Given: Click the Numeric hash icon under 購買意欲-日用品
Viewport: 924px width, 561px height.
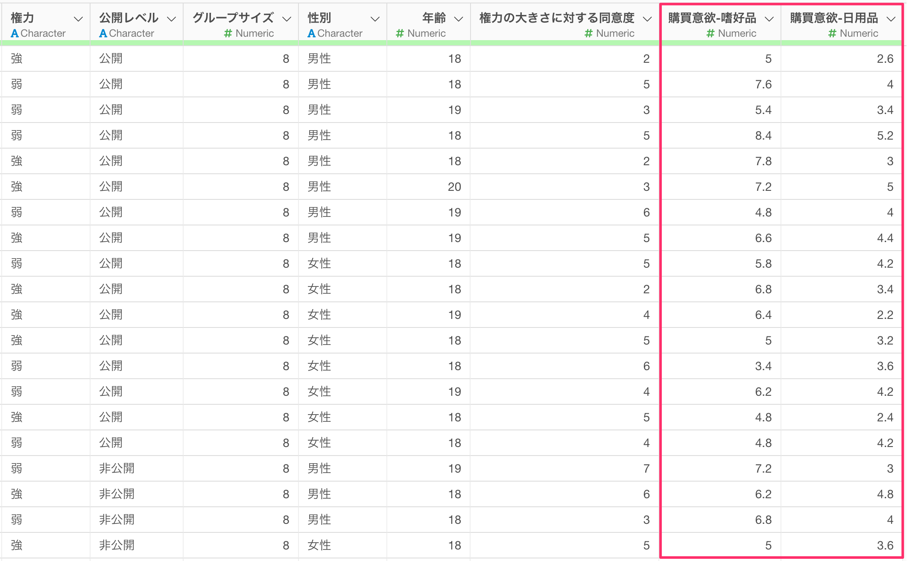Looking at the screenshot, I should (x=832, y=33).
